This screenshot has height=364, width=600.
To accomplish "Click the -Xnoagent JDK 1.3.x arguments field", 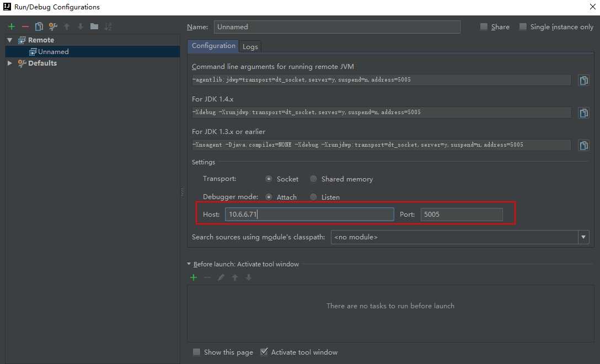I will 381,144.
